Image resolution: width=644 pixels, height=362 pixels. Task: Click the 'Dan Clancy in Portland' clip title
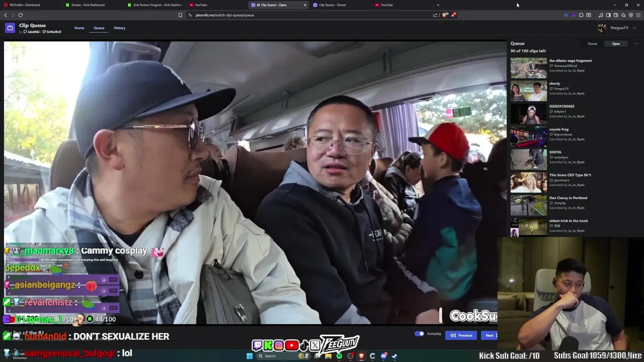pyautogui.click(x=568, y=198)
